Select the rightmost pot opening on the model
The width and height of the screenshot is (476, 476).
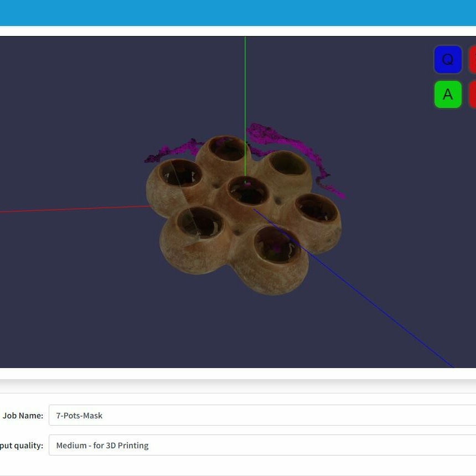(x=317, y=208)
